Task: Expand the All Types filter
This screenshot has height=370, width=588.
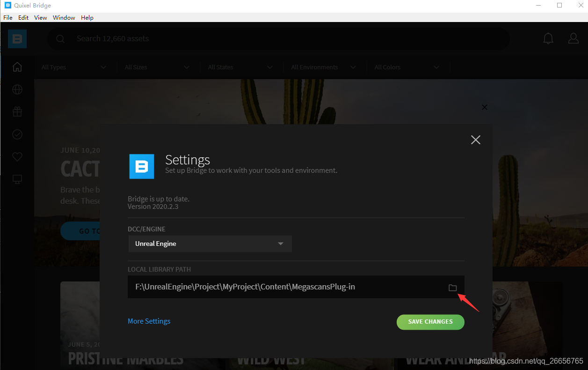Action: pyautogui.click(x=74, y=67)
